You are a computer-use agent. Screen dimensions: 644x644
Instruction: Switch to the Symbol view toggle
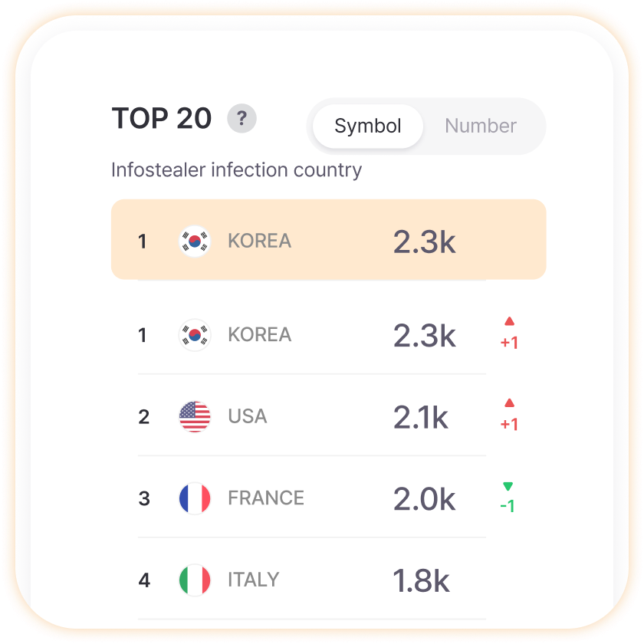coord(367,126)
